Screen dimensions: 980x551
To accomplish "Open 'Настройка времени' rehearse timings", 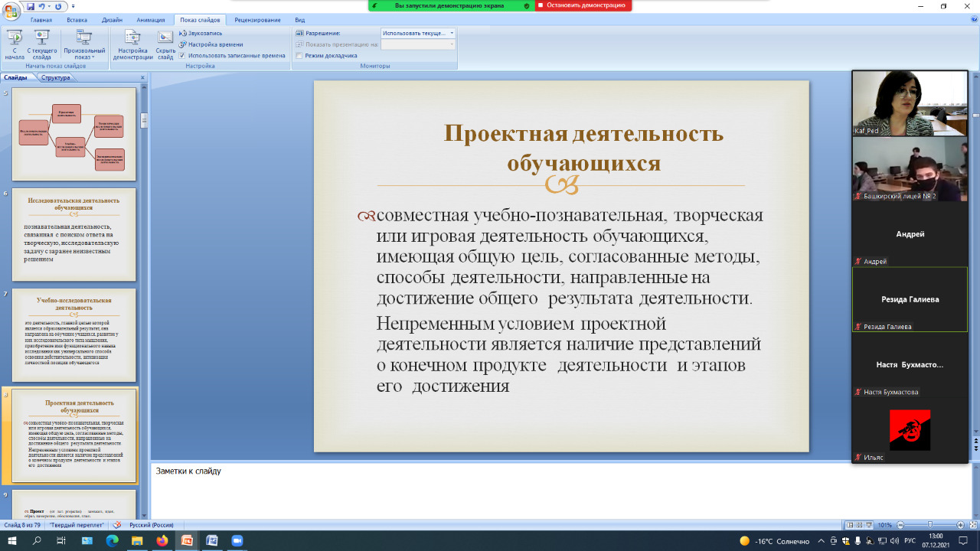I will pyautogui.click(x=211, y=44).
